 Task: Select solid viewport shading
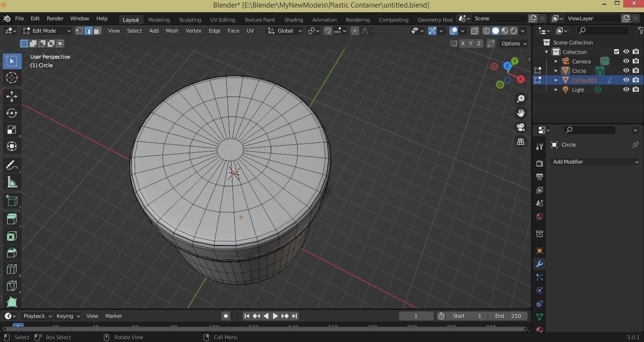pyautogui.click(x=495, y=31)
